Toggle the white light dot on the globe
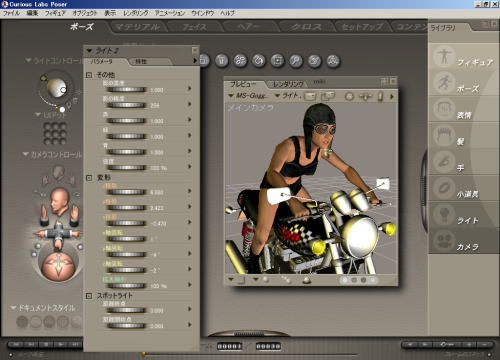The height and width of the screenshot is (360, 500). point(63,90)
